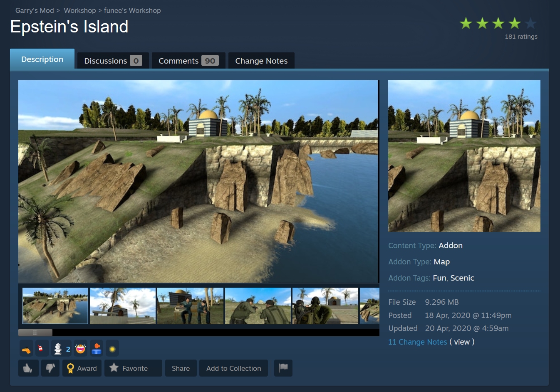Image resolution: width=560 pixels, height=392 pixels.
Task: Click the file size value 9.296 MB
Action: pos(442,302)
